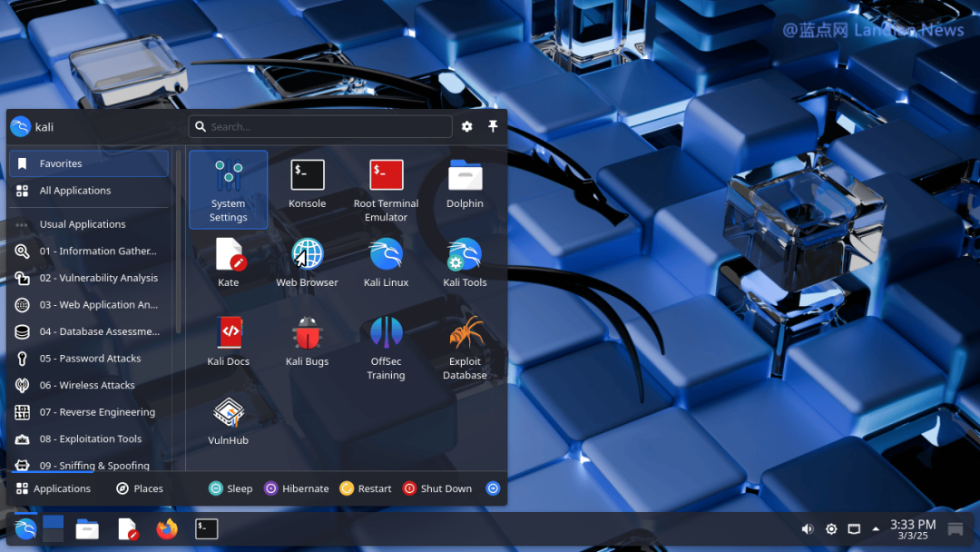Image resolution: width=980 pixels, height=552 pixels.
Task: Click category list scrollbar
Action: pyautogui.click(x=178, y=241)
